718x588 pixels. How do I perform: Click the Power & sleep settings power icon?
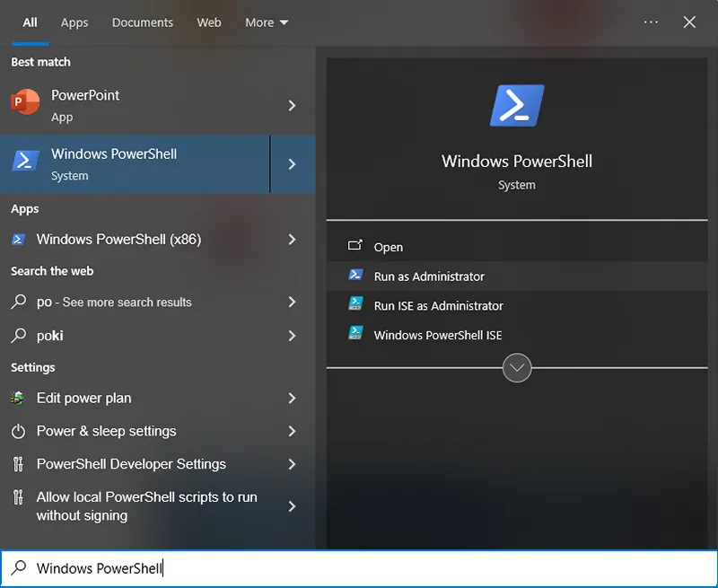click(18, 431)
